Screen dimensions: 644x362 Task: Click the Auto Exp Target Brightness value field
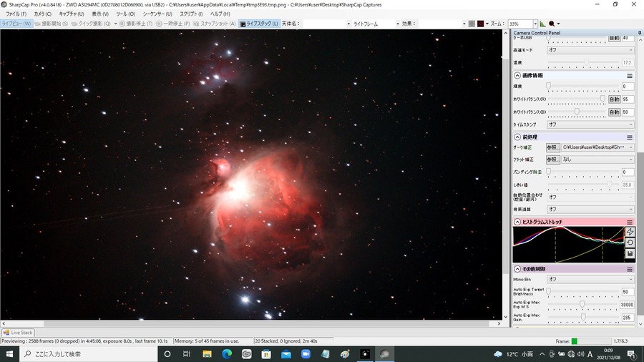click(627, 292)
